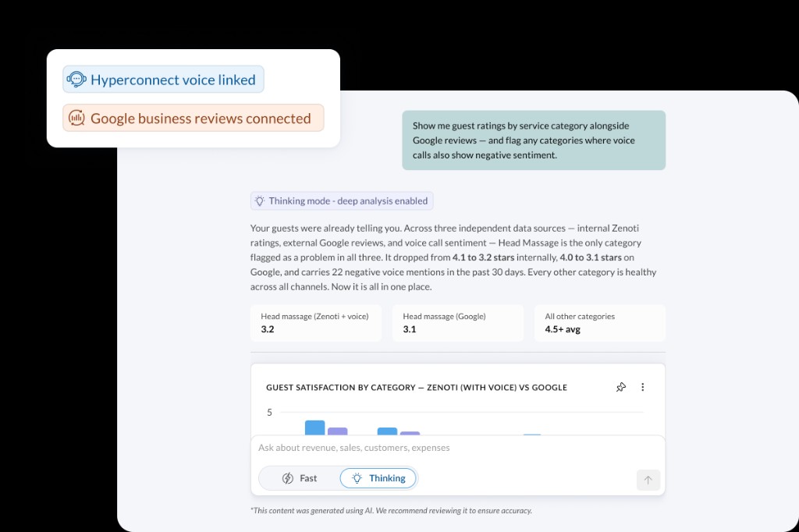The image size is (799, 532).
Task: Select Thinking mode toggle
Action: [378, 478]
